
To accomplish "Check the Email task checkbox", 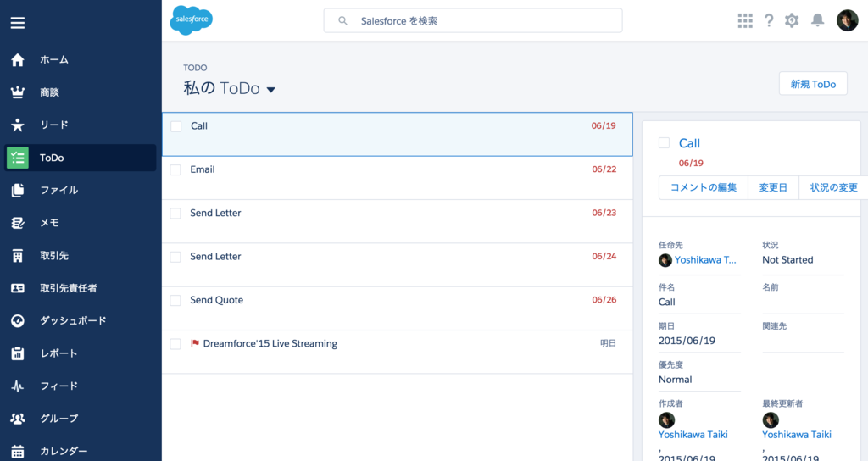I will 175,169.
